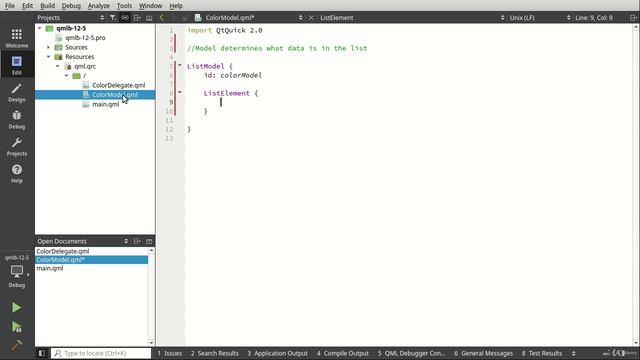Click the editor scroll up arrow
Viewport: 640px width, 360px height.
point(636,27)
